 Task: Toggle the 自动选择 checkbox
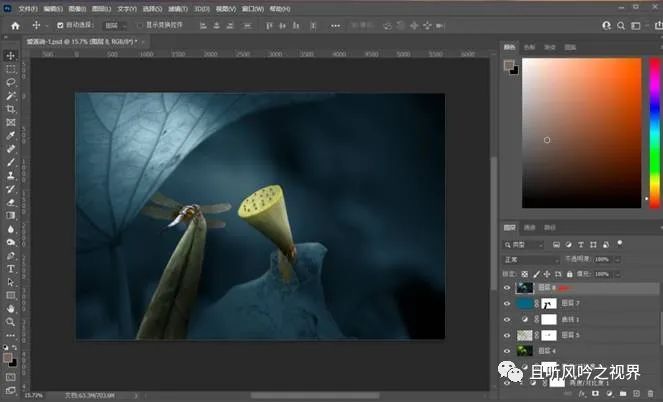click(x=60, y=25)
